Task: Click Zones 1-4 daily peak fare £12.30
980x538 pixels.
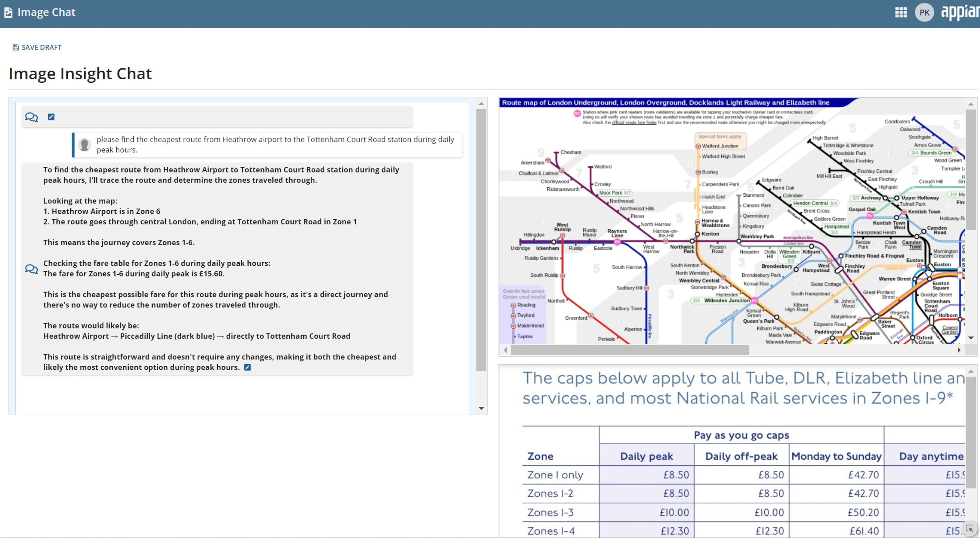Action: pyautogui.click(x=675, y=531)
